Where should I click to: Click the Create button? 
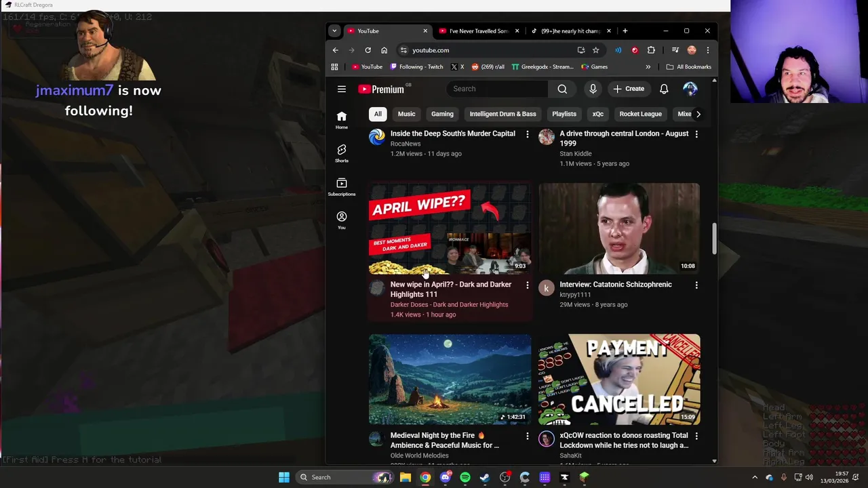point(629,89)
